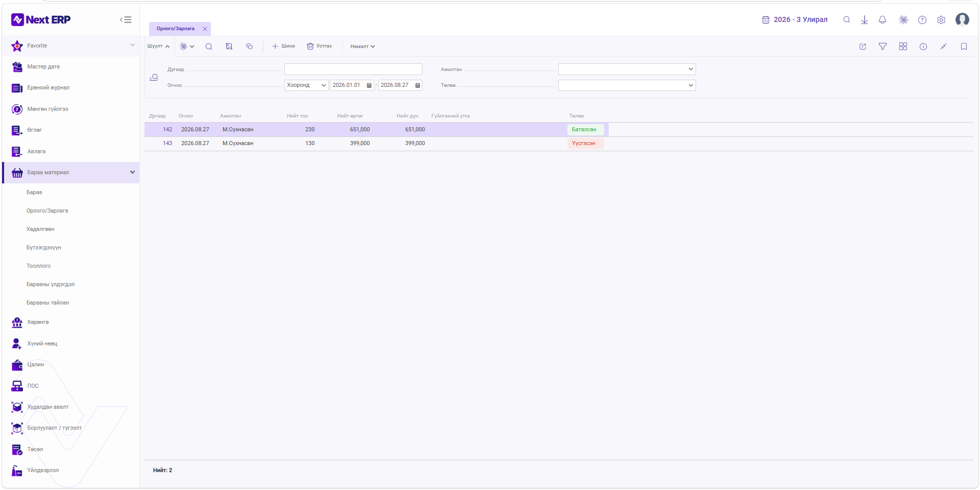Click the bookmark icon in toolbar
The image size is (980, 490).
click(964, 46)
